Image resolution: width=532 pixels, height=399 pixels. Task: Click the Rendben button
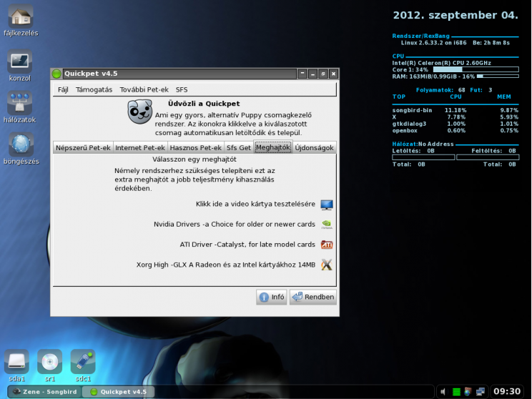point(312,297)
